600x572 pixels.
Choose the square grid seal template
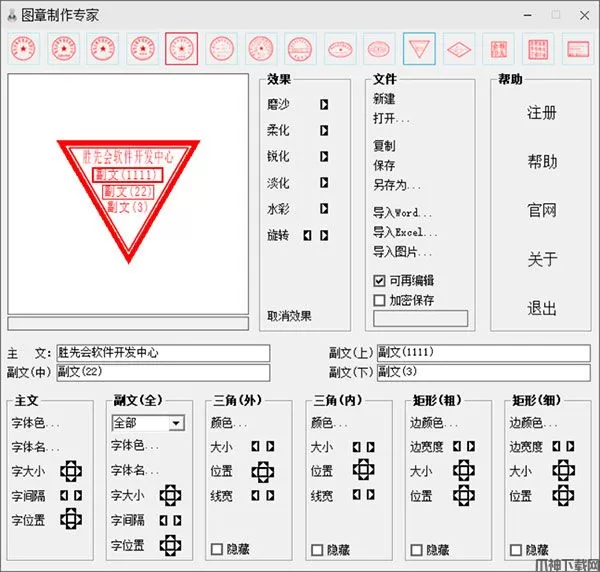[x=538, y=49]
